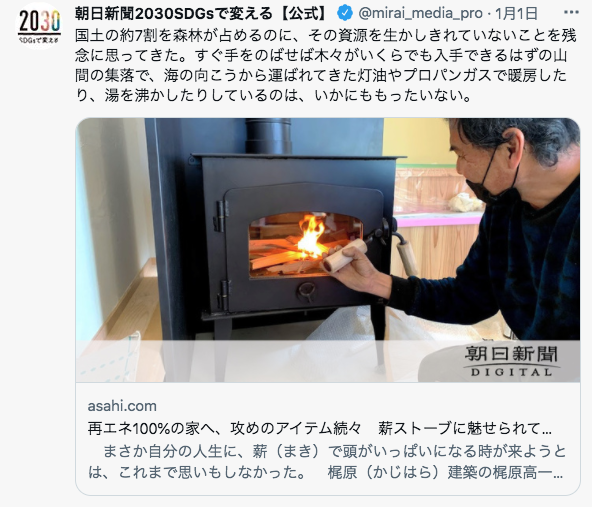Viewport: 592px width, 507px height.
Task: Click the tweet line mentioning 灯油やプロパンガス
Action: [321, 75]
